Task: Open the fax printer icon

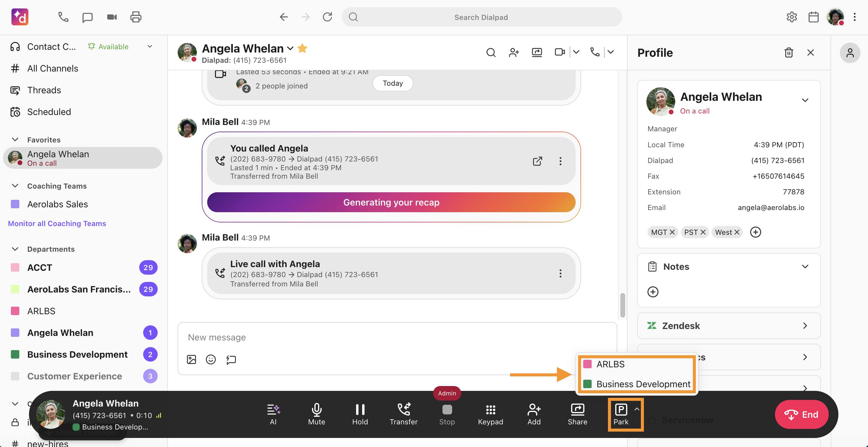Action: [136, 17]
